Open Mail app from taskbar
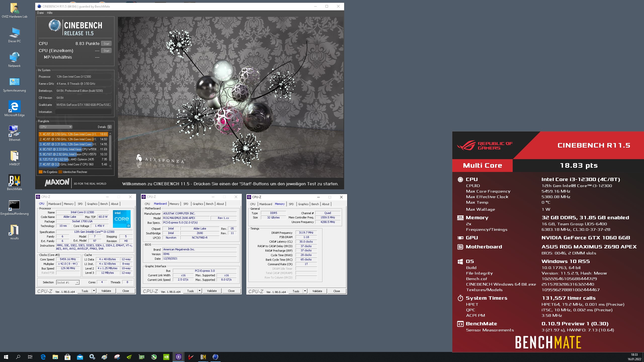Image resolution: width=644 pixels, height=362 pixels. (x=80, y=357)
